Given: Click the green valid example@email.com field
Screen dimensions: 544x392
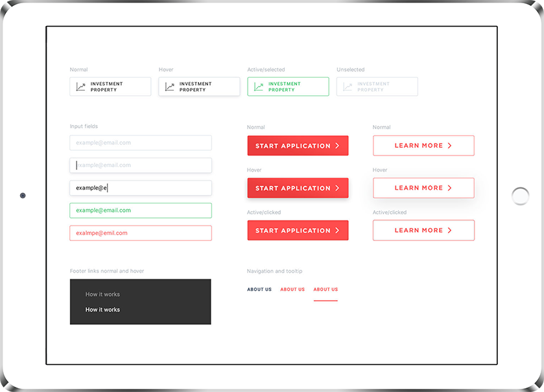Looking at the screenshot, I should click(x=141, y=211).
